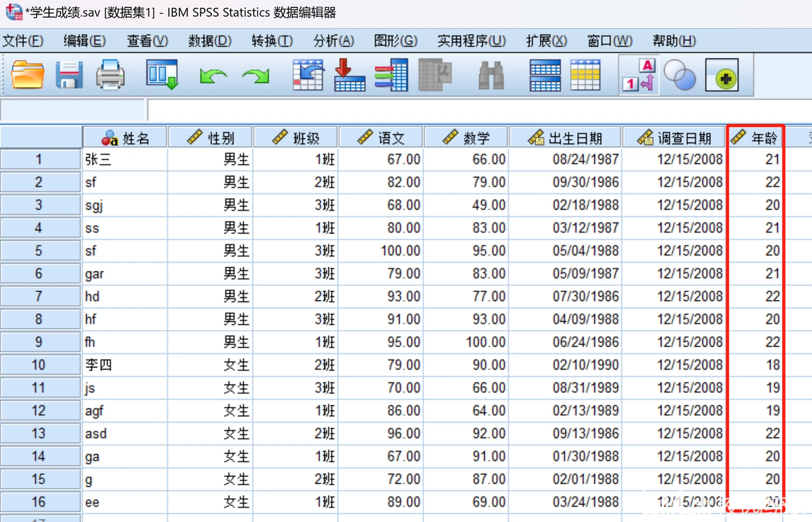Click Use Variable Sets circles icon
This screenshot has height=522, width=812.
(x=680, y=76)
